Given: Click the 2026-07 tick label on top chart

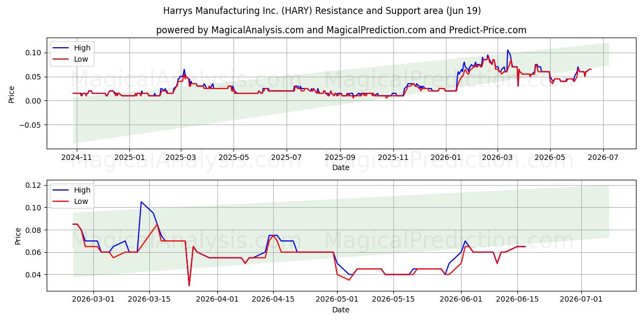Looking at the screenshot, I should (x=603, y=157).
